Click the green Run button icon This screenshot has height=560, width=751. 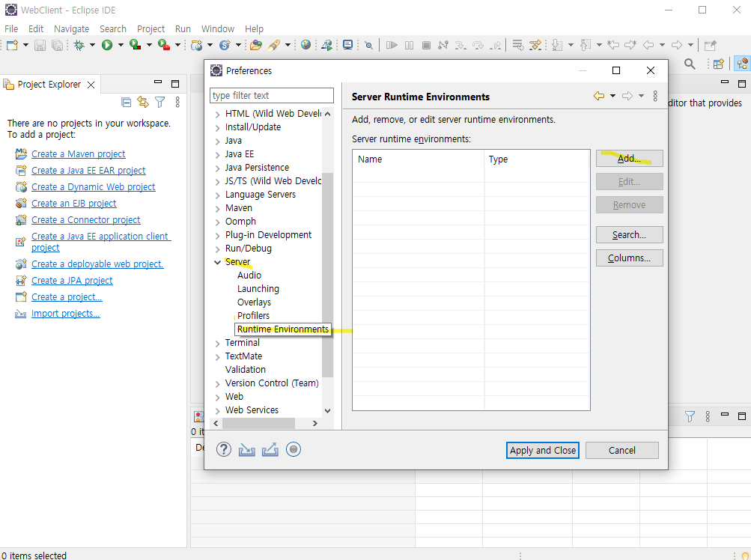(x=107, y=45)
